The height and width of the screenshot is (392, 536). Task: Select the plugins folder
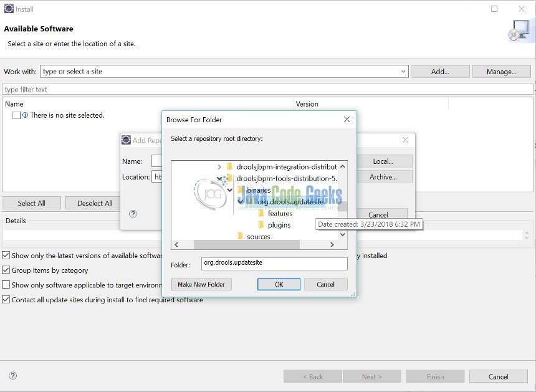[x=279, y=225]
